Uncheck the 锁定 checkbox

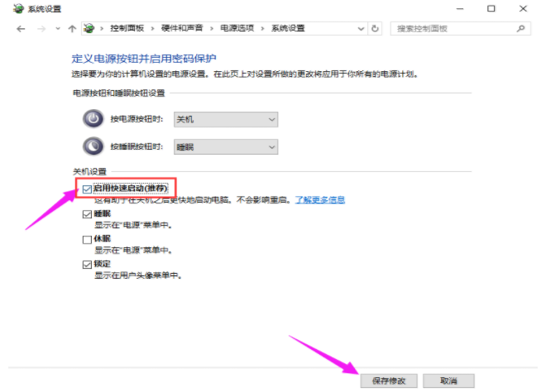click(88, 265)
